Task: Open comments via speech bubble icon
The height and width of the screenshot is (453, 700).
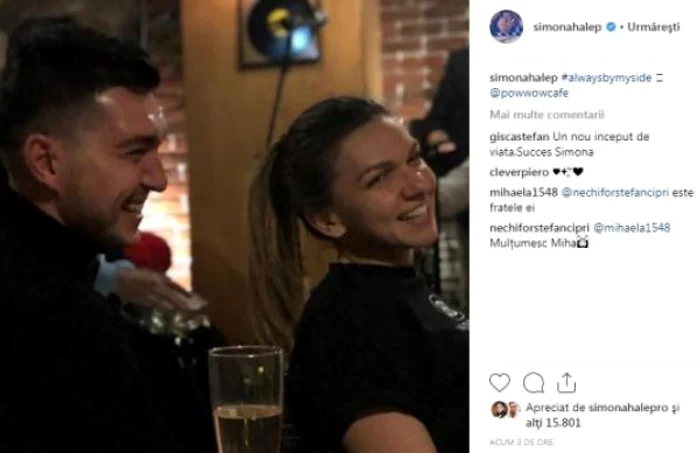Action: pos(533,383)
